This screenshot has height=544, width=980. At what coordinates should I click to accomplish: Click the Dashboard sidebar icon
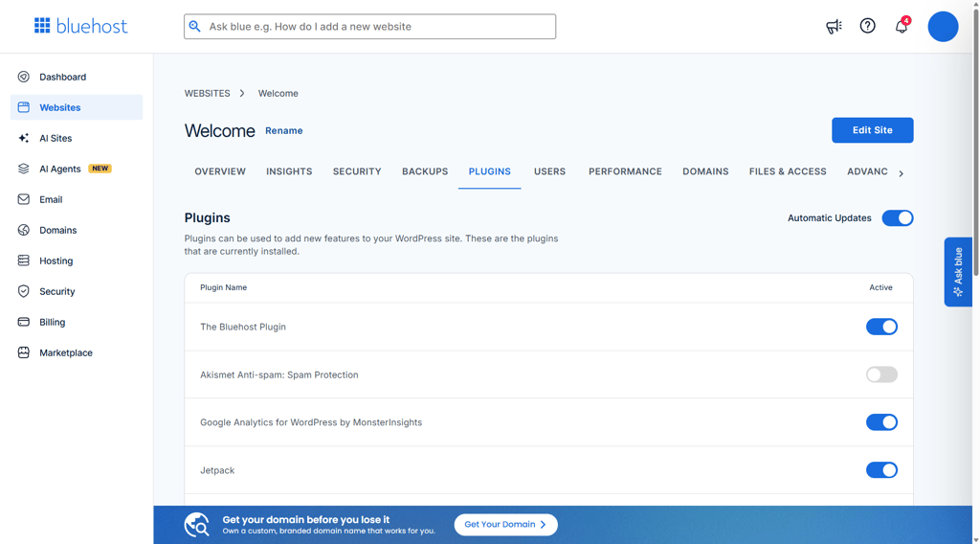[24, 77]
